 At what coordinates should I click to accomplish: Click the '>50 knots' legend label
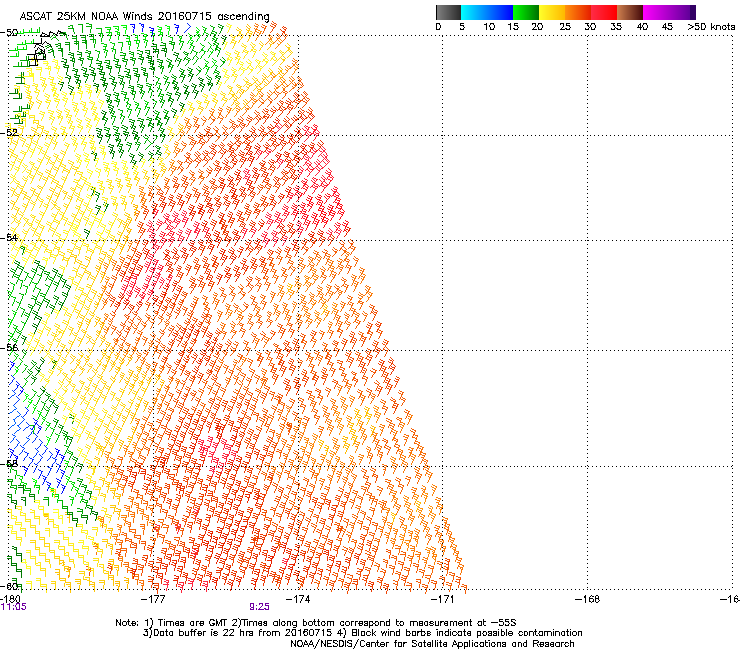point(711,27)
